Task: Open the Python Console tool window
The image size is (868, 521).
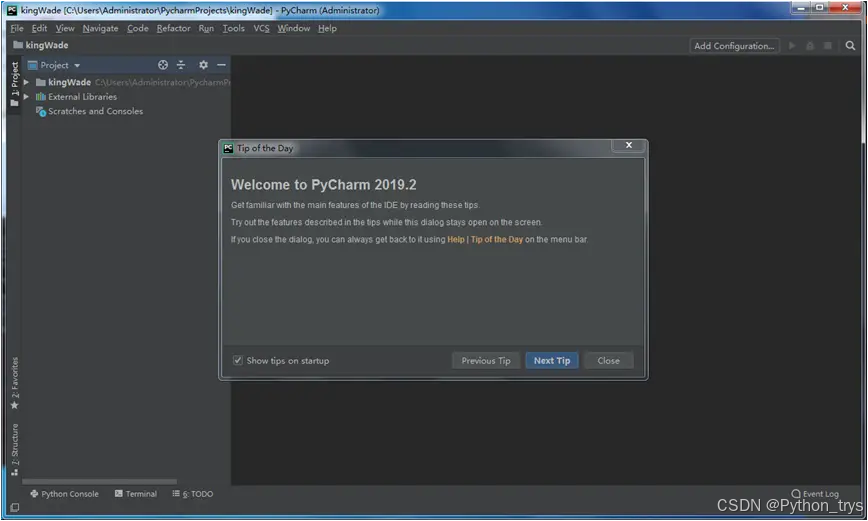Action: [x=64, y=494]
